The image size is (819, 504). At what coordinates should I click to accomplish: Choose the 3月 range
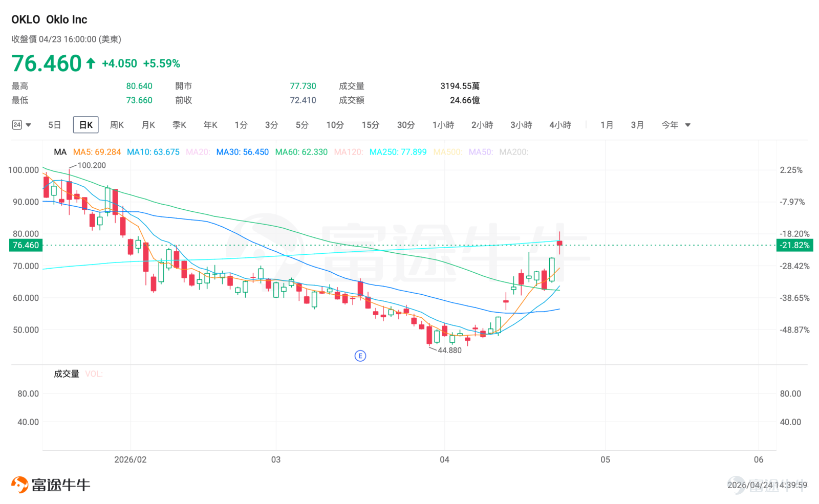pos(637,125)
